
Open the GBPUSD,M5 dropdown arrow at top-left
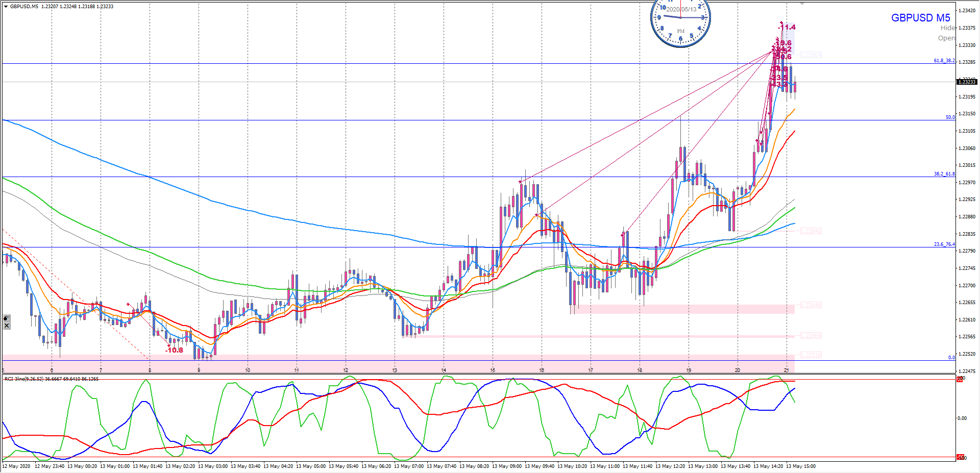(x=6, y=7)
